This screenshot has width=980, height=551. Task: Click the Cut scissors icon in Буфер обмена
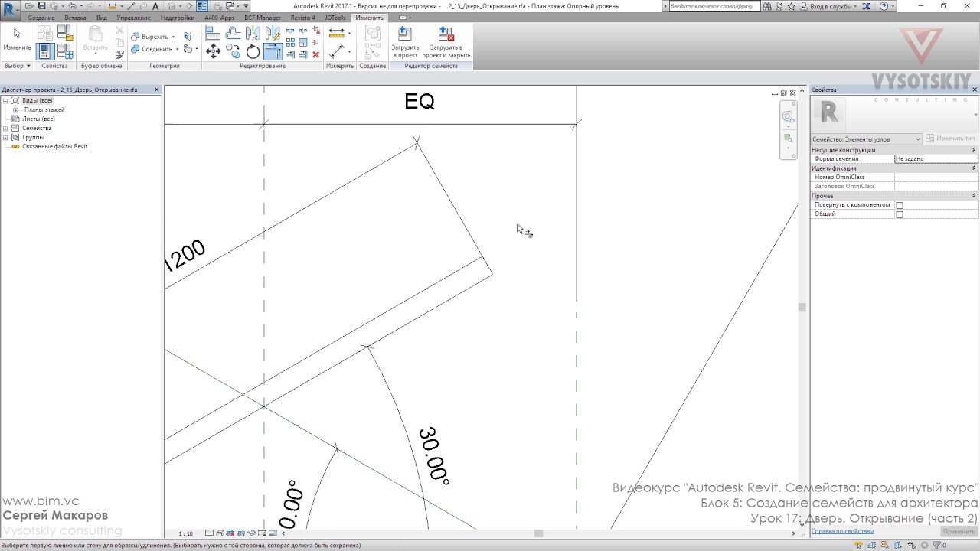(x=119, y=30)
